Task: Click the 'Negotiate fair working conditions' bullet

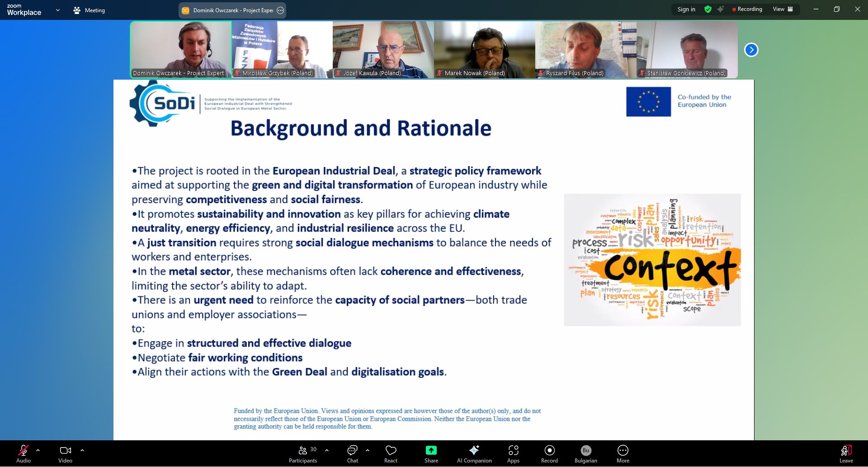Action: [217, 357]
